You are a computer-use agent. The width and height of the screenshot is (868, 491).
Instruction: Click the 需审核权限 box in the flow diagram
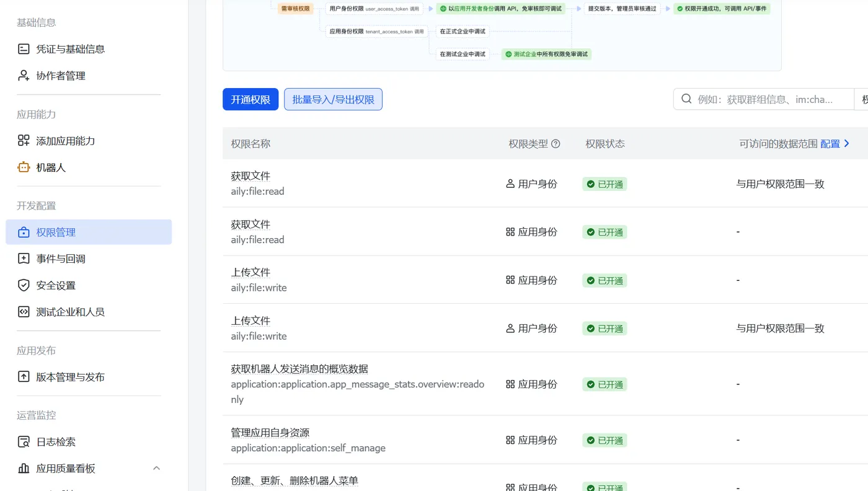point(295,9)
